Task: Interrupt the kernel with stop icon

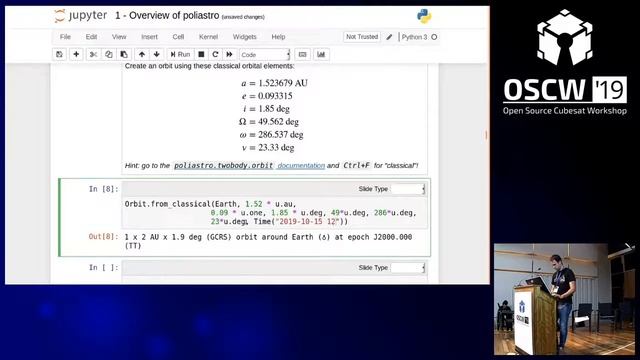Action: coord(201,54)
